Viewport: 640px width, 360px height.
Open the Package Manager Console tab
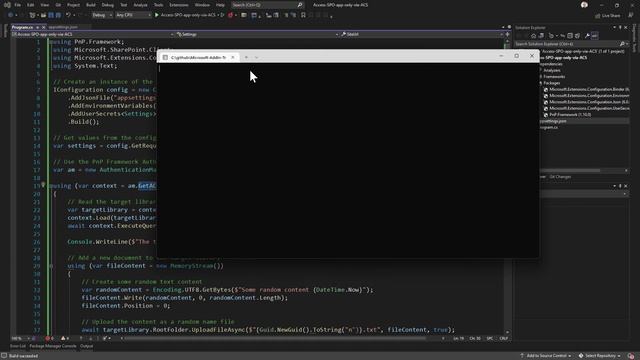coord(53,346)
